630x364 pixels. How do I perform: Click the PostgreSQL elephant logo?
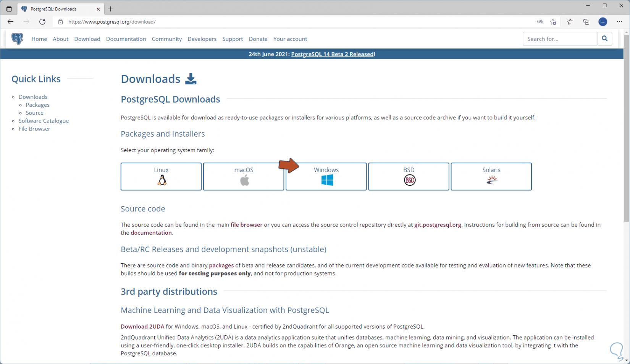[17, 39]
